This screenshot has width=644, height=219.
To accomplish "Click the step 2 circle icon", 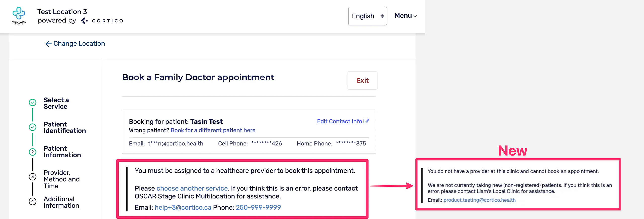I will (32, 152).
